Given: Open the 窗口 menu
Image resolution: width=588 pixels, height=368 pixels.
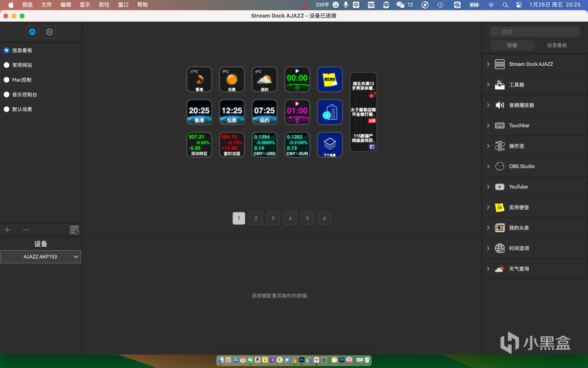Looking at the screenshot, I should pyautogui.click(x=123, y=5).
